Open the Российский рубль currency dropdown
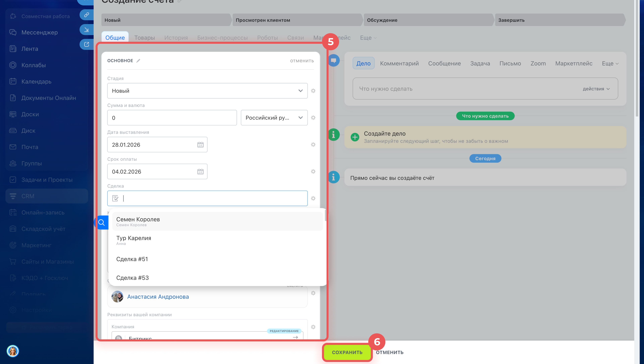 point(274,118)
